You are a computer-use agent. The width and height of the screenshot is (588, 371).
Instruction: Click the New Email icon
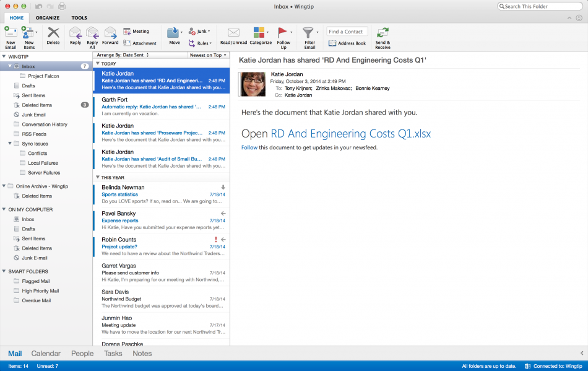click(x=11, y=33)
